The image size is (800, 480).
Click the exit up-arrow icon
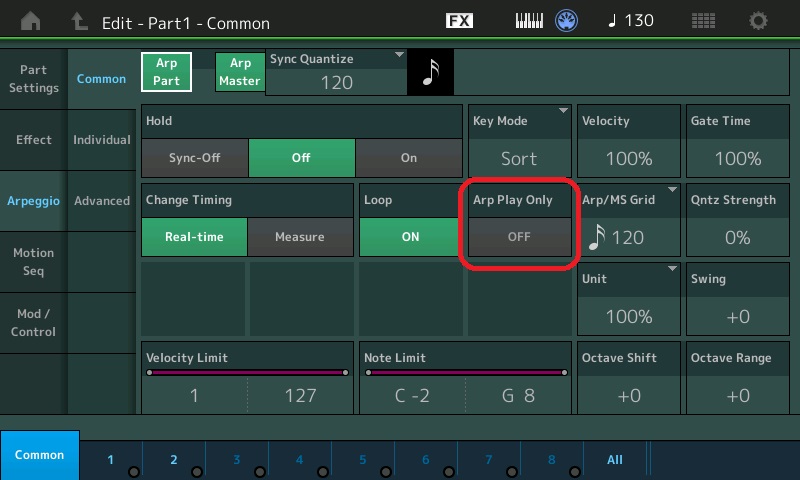79,21
